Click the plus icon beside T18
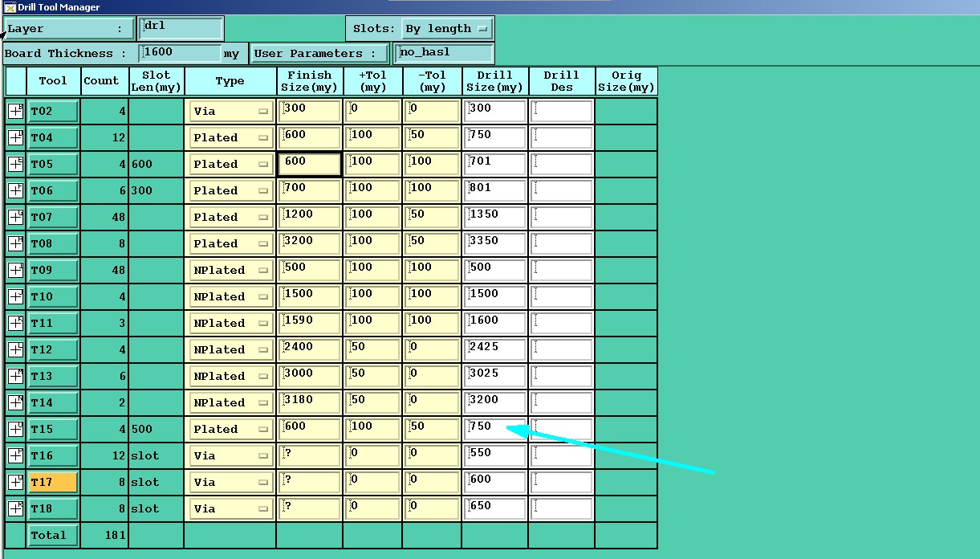Screen dimensions: 980x559 click(15, 508)
